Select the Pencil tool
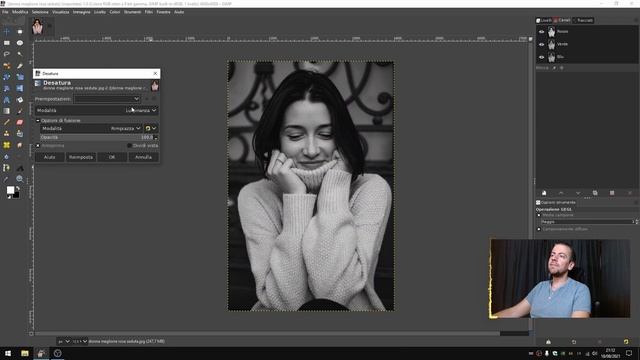 click(x=7, y=122)
